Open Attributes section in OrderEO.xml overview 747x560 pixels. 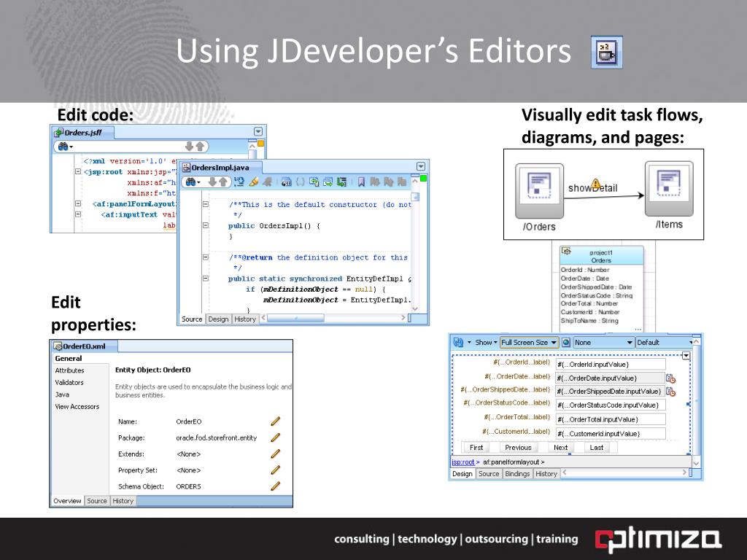[x=69, y=370]
